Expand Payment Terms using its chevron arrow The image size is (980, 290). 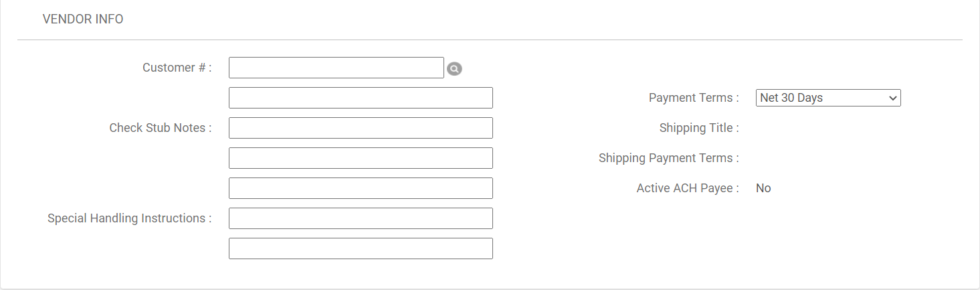pos(892,98)
